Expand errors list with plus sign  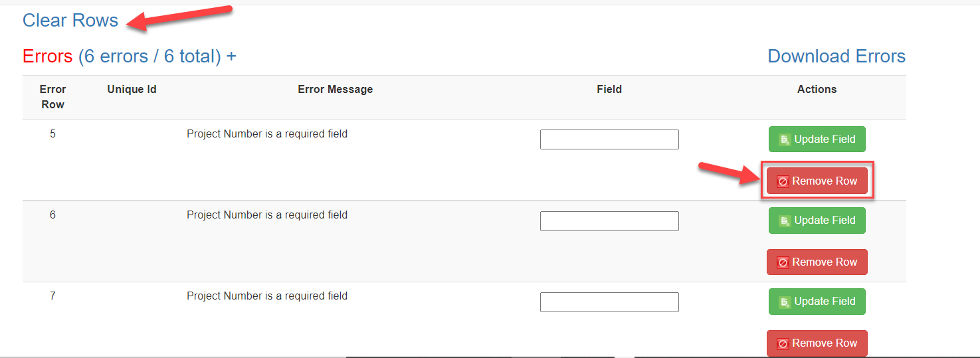click(231, 56)
